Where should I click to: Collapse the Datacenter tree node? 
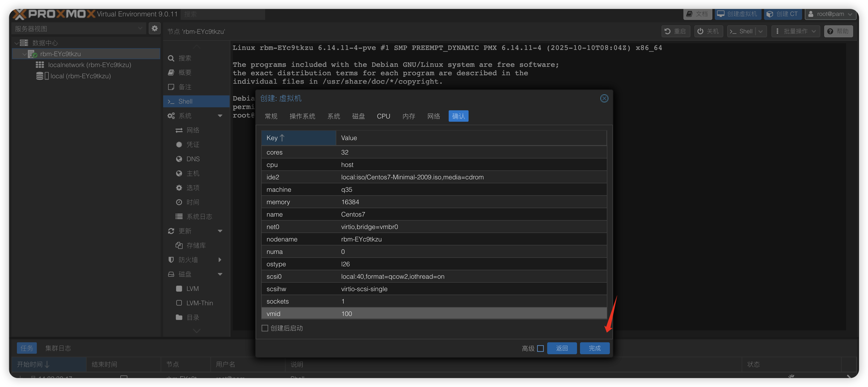click(16, 43)
